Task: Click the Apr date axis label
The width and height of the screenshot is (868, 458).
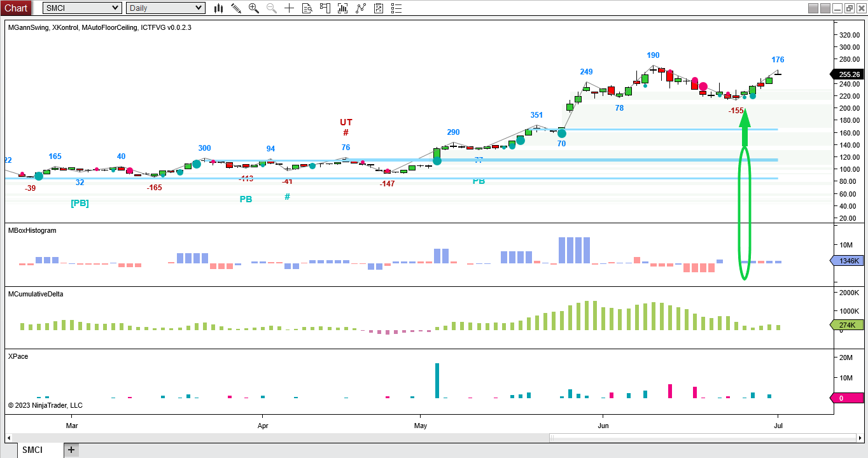Action: tap(262, 424)
